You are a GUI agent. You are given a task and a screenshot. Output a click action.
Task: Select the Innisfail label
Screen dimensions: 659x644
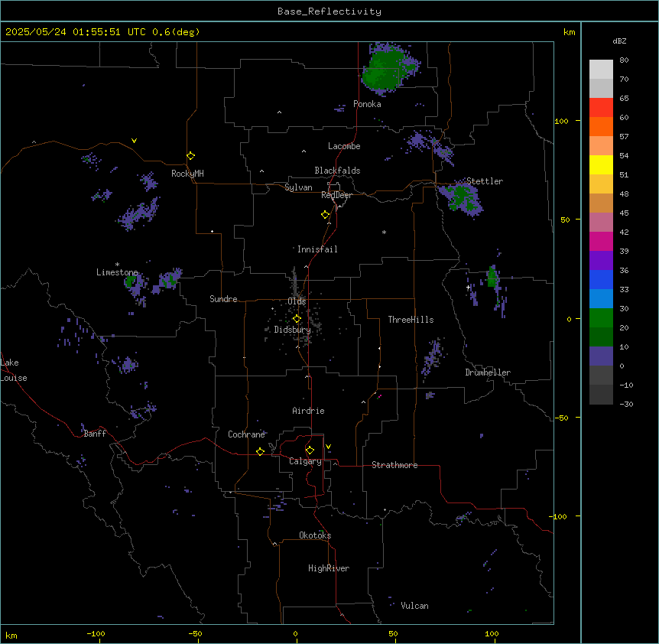pos(317,249)
